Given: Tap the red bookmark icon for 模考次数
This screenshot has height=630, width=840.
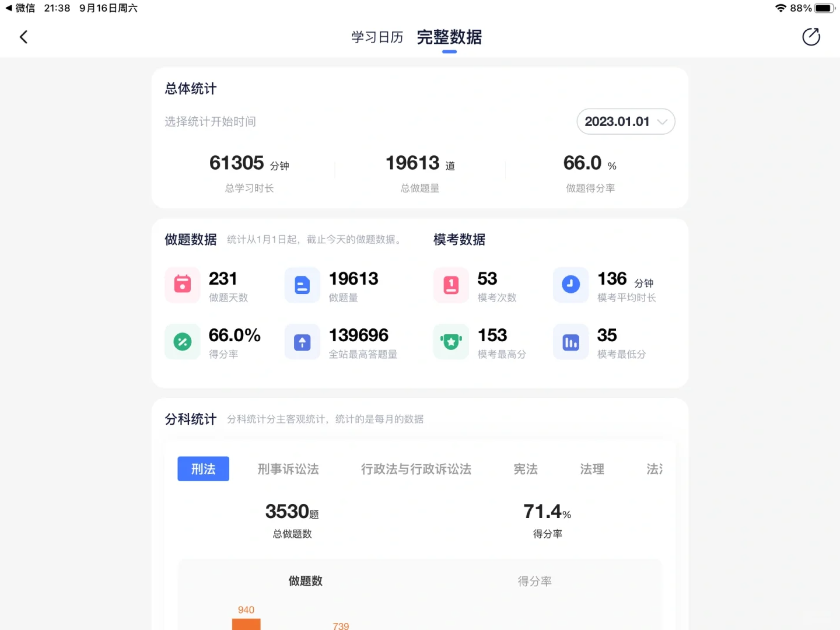Looking at the screenshot, I should (x=451, y=285).
